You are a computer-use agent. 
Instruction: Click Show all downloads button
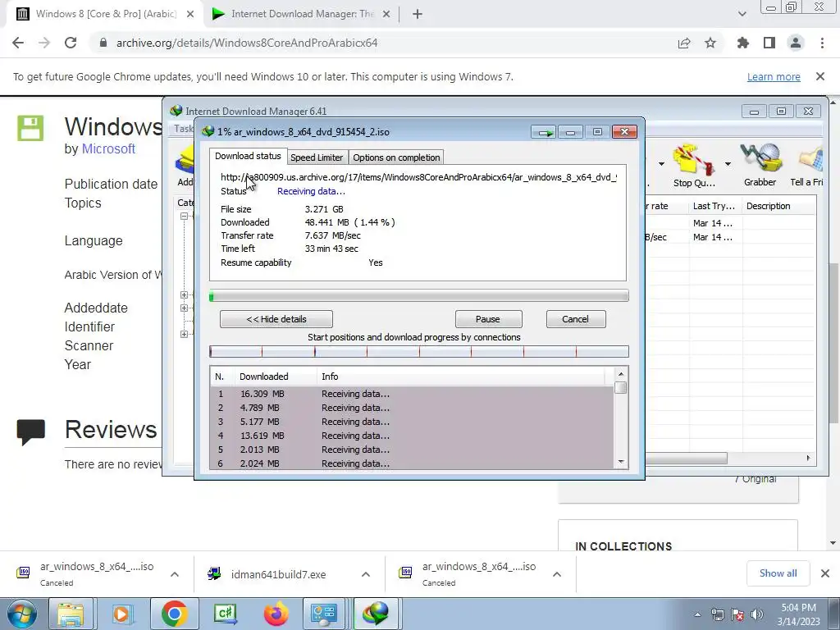(778, 573)
